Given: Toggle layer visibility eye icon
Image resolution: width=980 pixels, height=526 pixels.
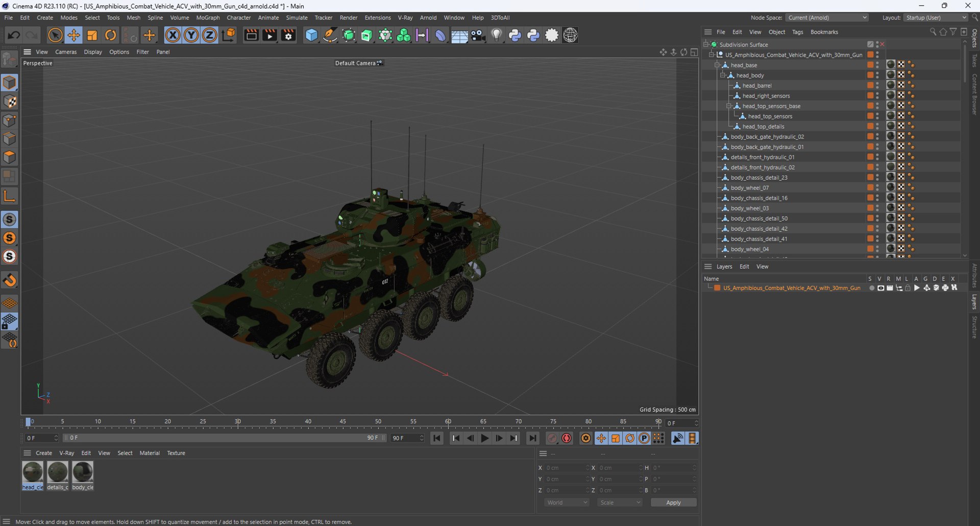Looking at the screenshot, I should tap(880, 288).
